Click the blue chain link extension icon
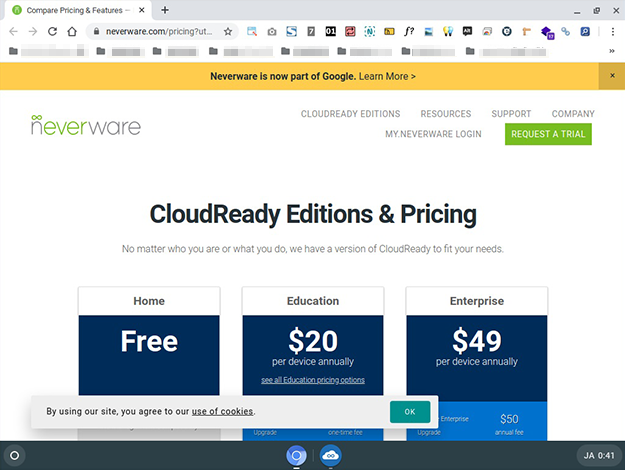This screenshot has height=470, width=625. point(565,31)
